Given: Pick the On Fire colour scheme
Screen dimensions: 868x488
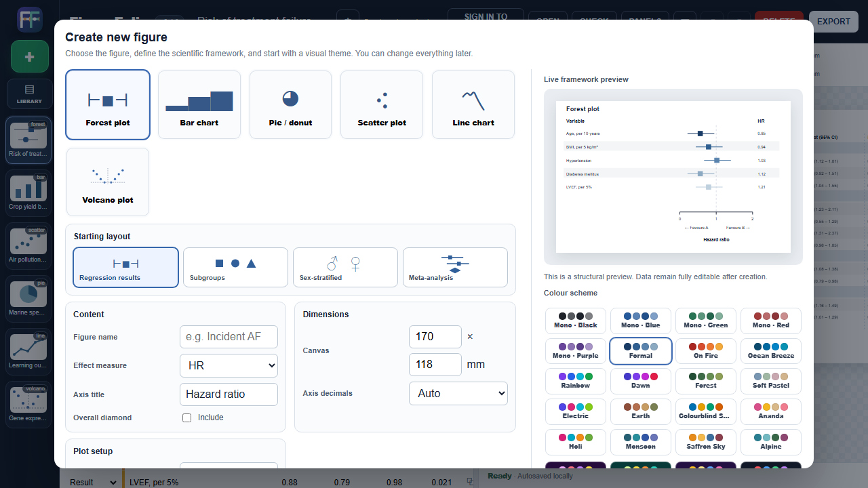Looking at the screenshot, I should [706, 351].
